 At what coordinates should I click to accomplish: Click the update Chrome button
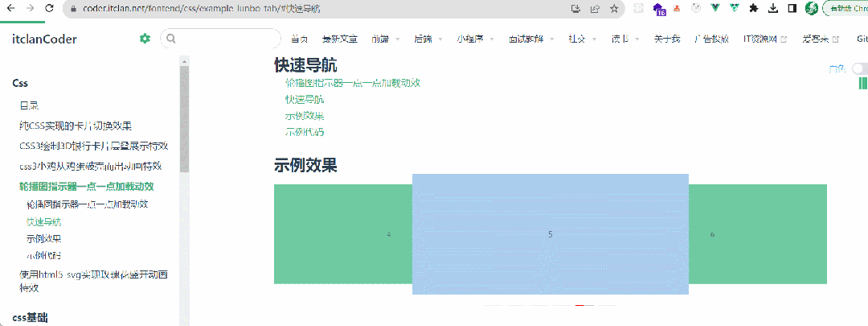(845, 8)
